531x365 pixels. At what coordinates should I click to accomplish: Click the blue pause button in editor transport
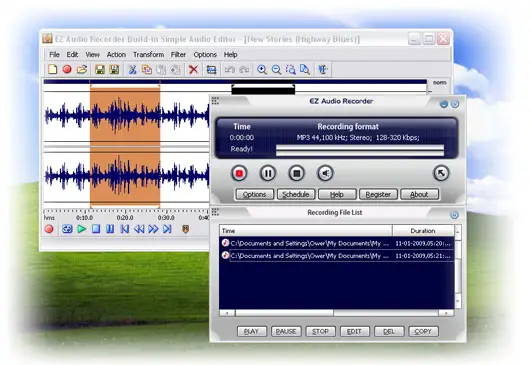click(x=110, y=229)
